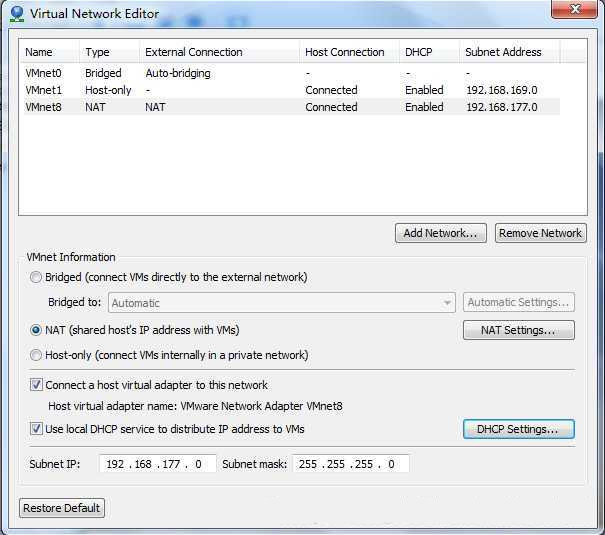605x535 pixels.
Task: Choose the Host-only private network option
Action: [x=36, y=355]
